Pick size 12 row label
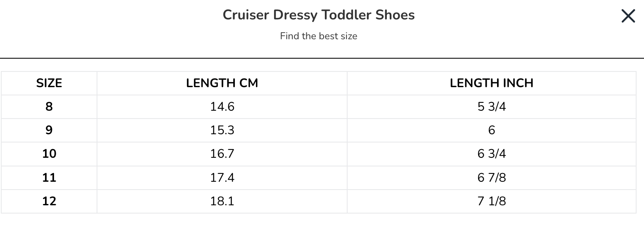Viewport: 644px width, 228px height. (49, 201)
